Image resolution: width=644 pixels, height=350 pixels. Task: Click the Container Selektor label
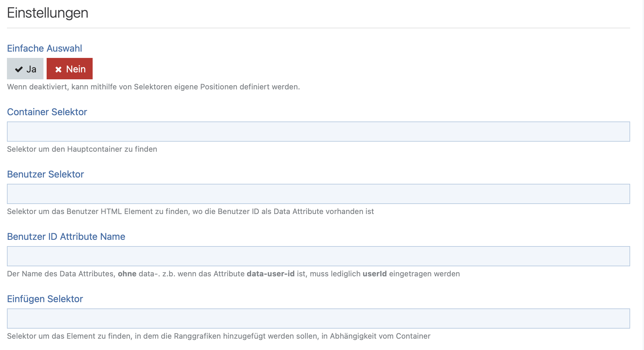tap(47, 112)
